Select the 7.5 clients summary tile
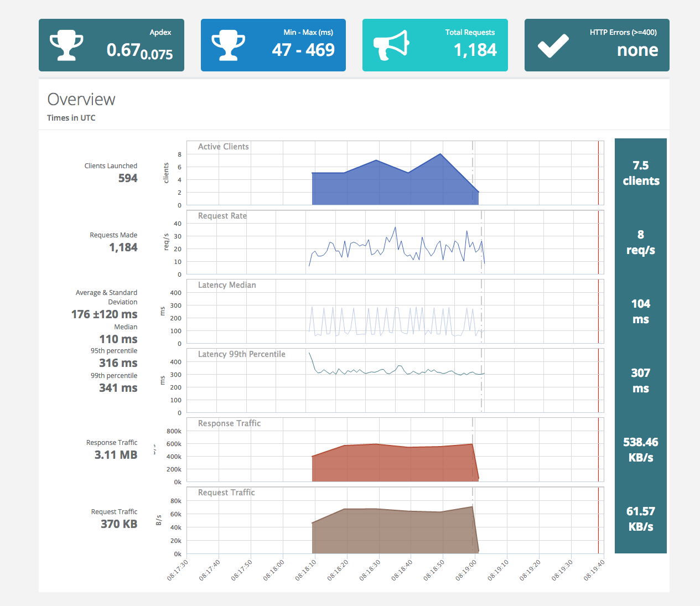 [x=641, y=173]
